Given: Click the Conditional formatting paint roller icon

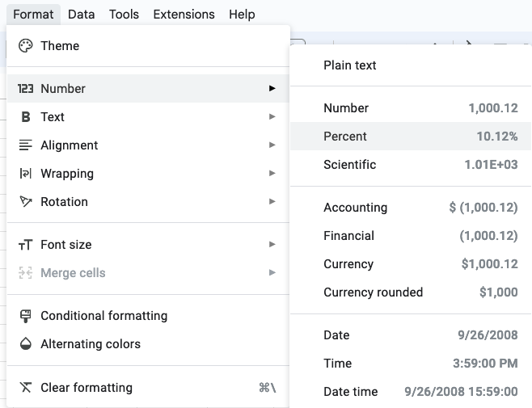Looking at the screenshot, I should (x=25, y=316).
